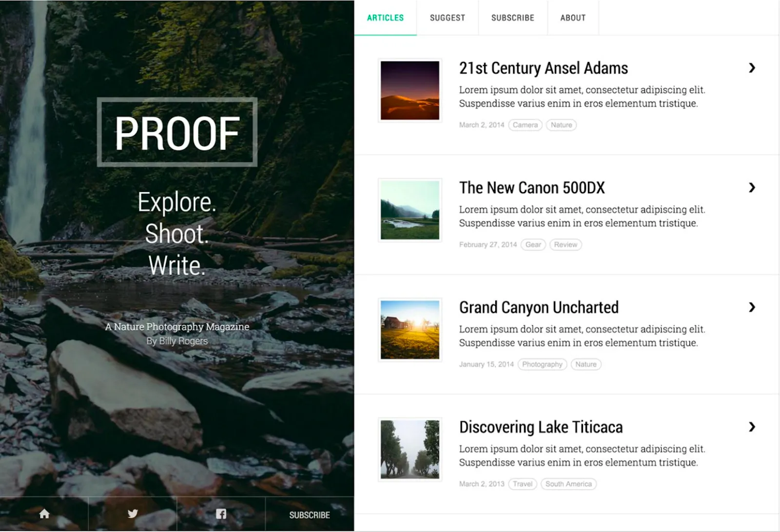Choose the South America tag
The image size is (780, 532).
pos(568,484)
